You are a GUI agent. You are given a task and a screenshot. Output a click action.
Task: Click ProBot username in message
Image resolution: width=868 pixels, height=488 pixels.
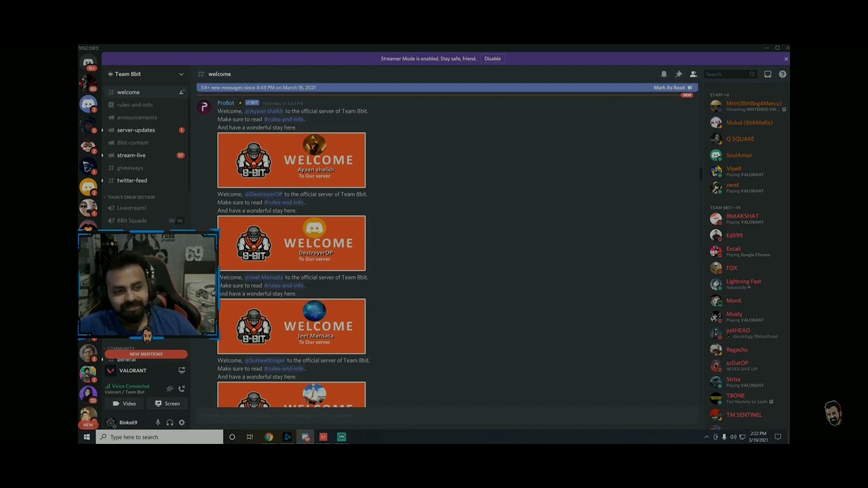(x=226, y=103)
